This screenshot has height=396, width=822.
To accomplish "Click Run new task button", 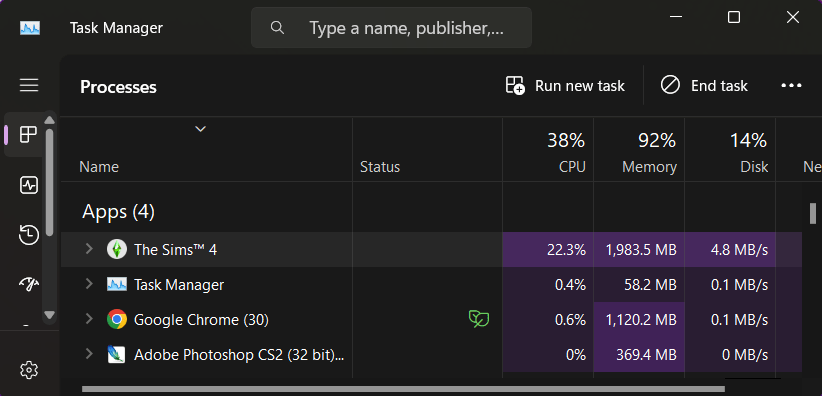I will [x=565, y=85].
